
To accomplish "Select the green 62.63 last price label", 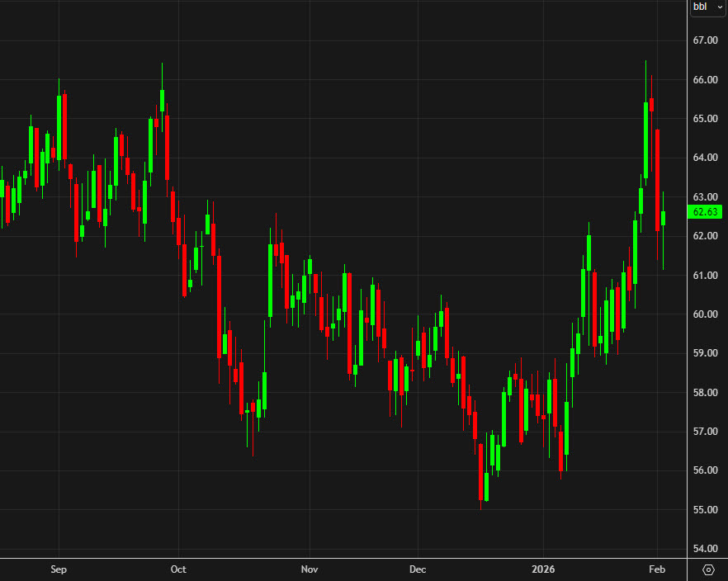I will tap(707, 211).
